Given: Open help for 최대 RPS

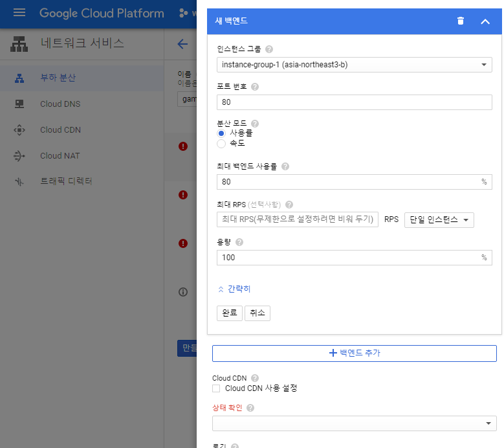Looking at the screenshot, I should [289, 205].
